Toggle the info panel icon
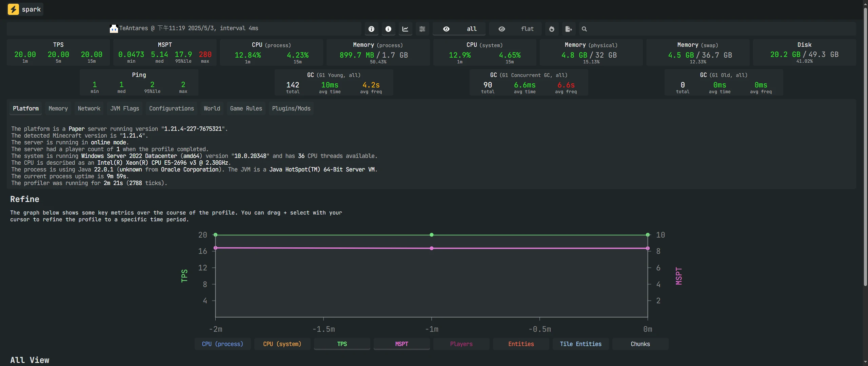Viewport: 868px width, 366px height. tap(388, 29)
